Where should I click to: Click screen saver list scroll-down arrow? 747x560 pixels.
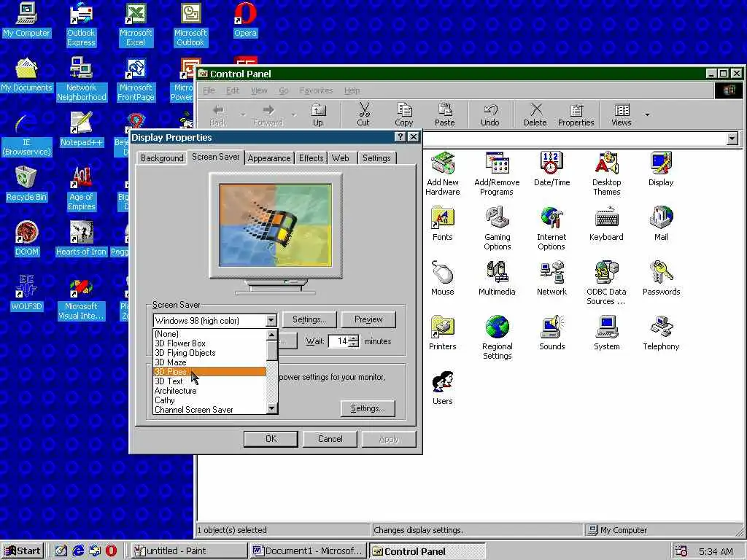click(x=271, y=408)
